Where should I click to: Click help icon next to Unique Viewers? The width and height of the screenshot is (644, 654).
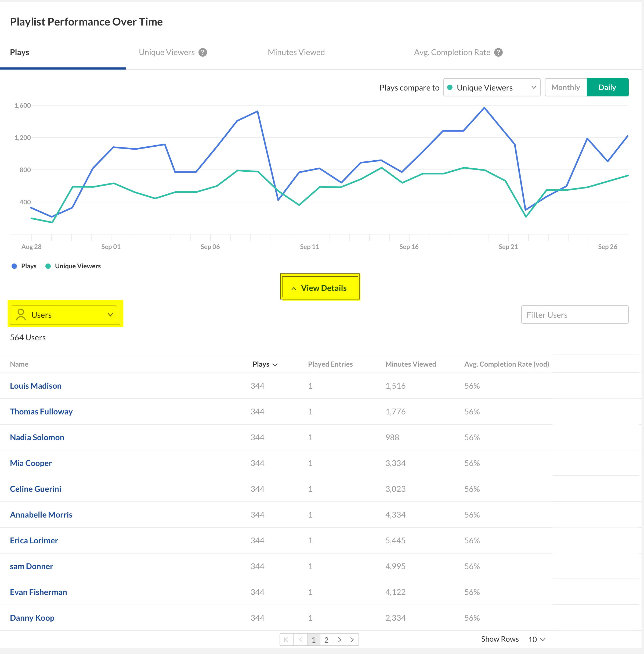pyautogui.click(x=202, y=52)
